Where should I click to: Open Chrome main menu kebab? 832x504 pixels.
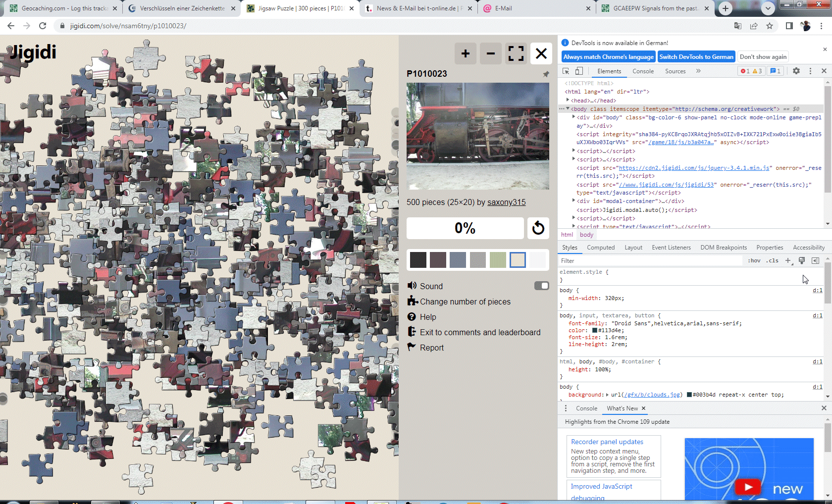coord(822,26)
